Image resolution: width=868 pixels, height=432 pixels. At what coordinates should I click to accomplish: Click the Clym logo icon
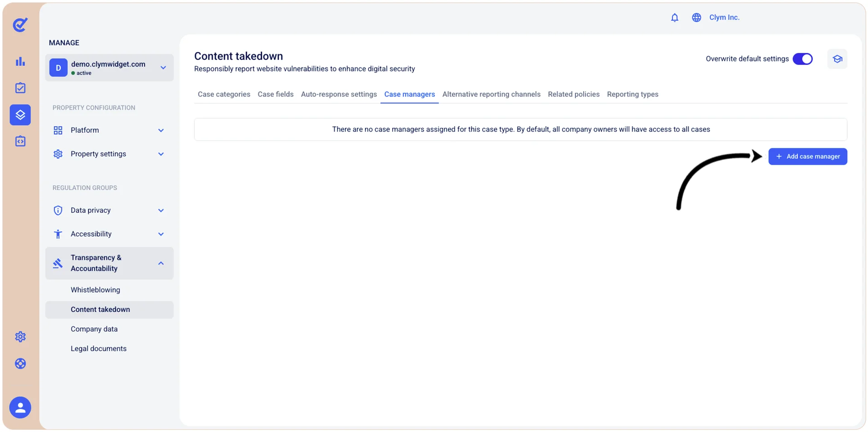click(x=20, y=24)
